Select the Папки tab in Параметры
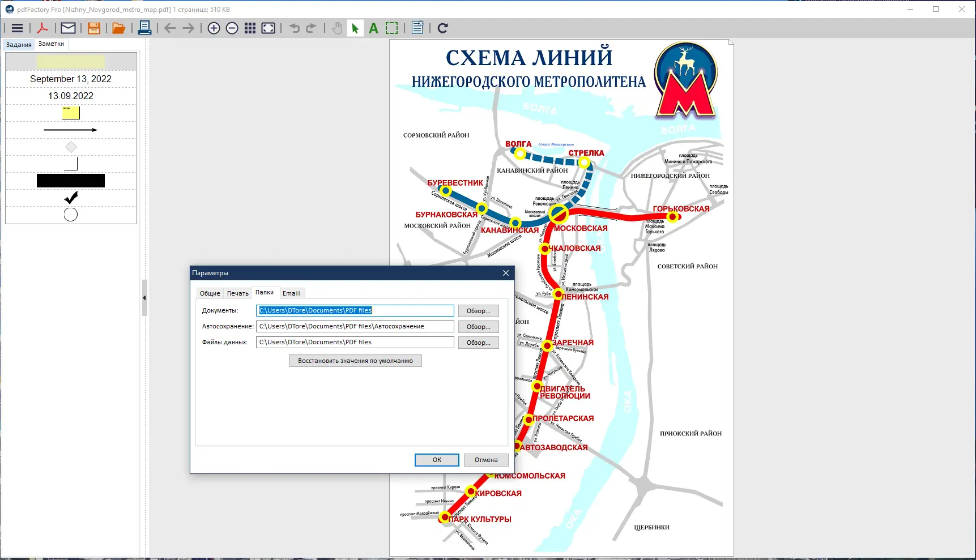Screen dimensions: 976x560 265,292
